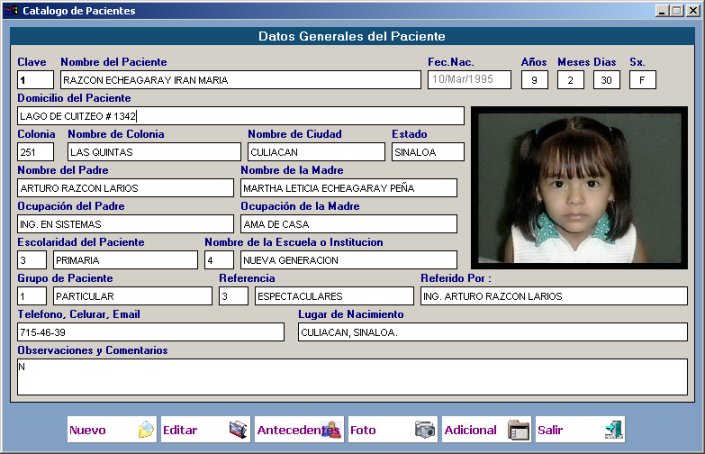The width and height of the screenshot is (705, 454).
Task: Click the Nombre de la Madre field
Action: pos(348,188)
